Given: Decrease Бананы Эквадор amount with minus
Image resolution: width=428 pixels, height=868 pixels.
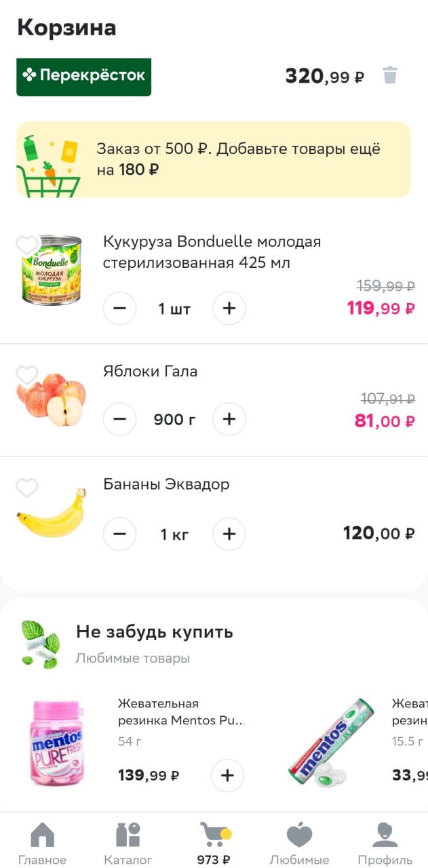Looking at the screenshot, I should [120, 534].
